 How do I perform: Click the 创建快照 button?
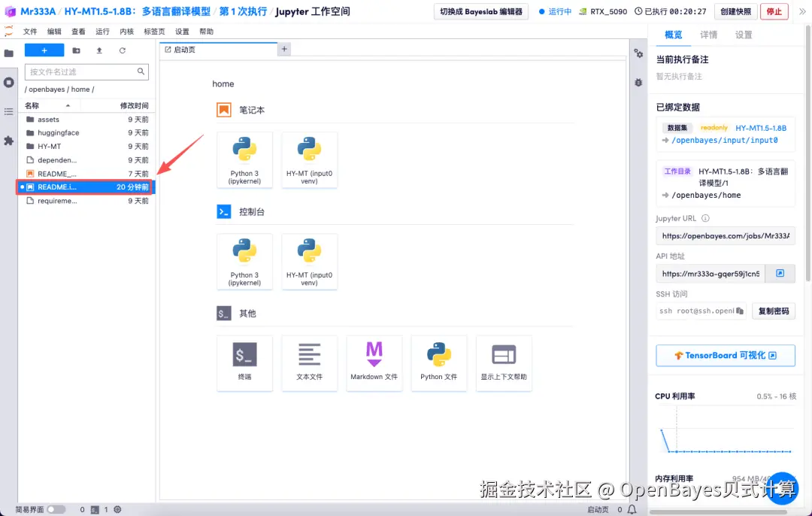point(735,11)
